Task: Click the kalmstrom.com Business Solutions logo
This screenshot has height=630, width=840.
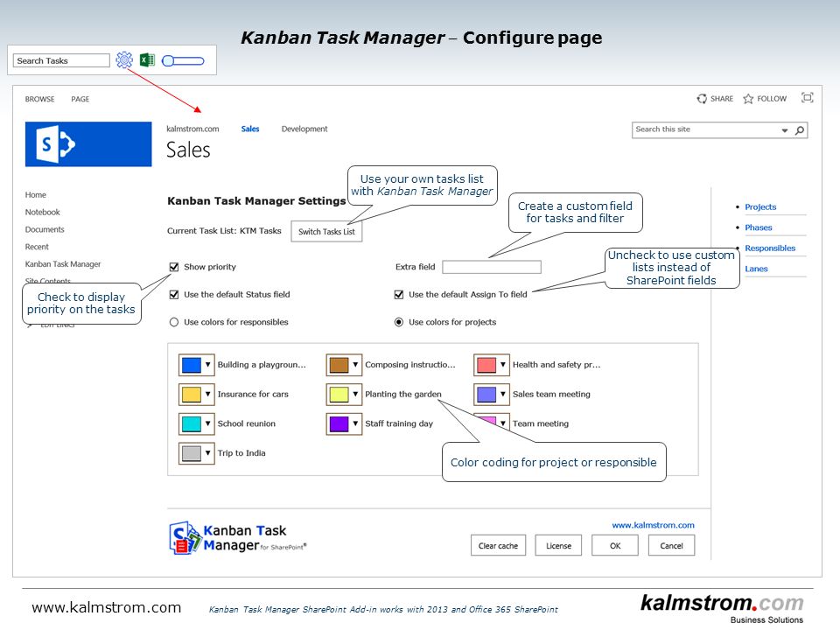Action: click(x=722, y=608)
